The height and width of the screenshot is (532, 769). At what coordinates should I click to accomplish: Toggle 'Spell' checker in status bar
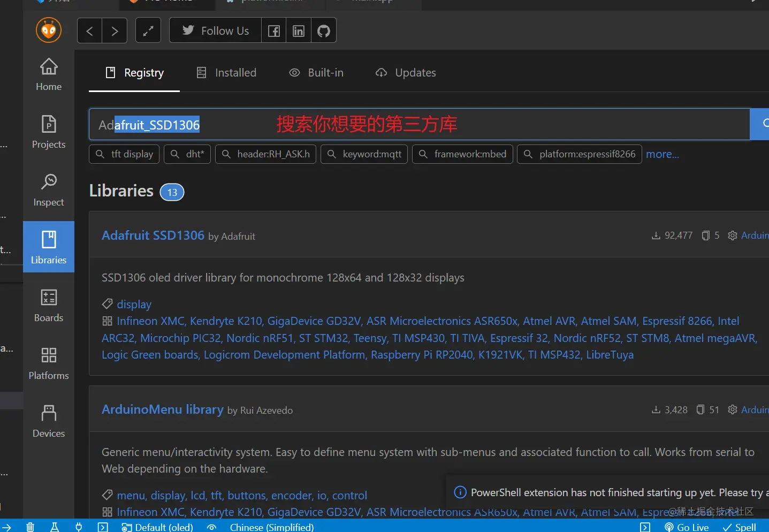coord(740,527)
